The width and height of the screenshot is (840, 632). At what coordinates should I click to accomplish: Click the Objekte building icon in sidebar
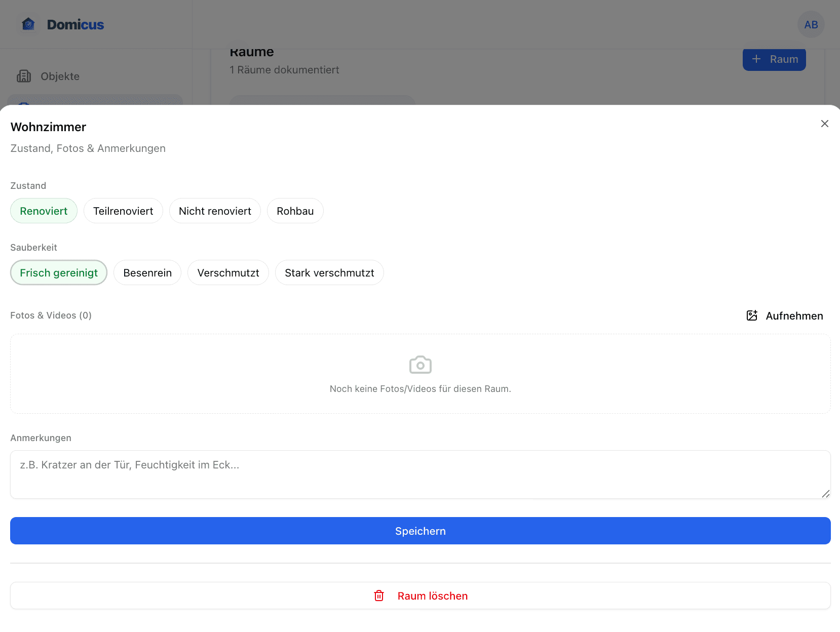tap(24, 76)
